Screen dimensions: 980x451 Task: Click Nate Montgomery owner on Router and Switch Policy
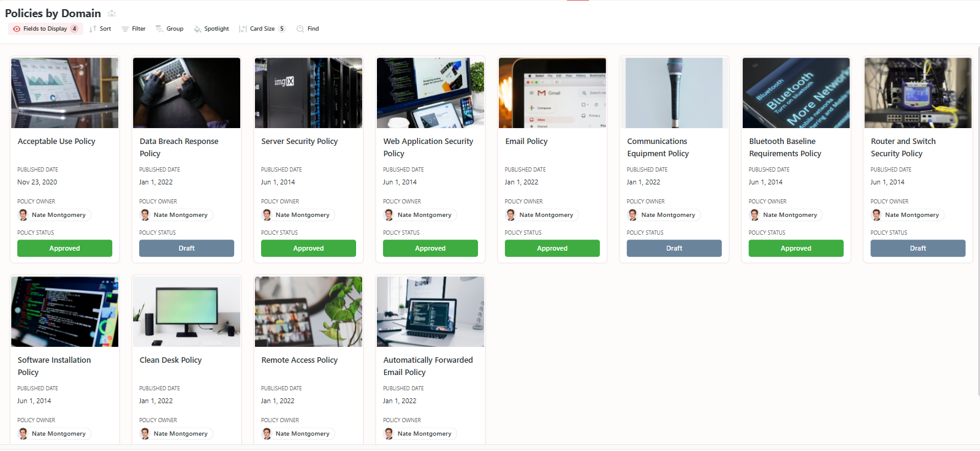[908, 215]
